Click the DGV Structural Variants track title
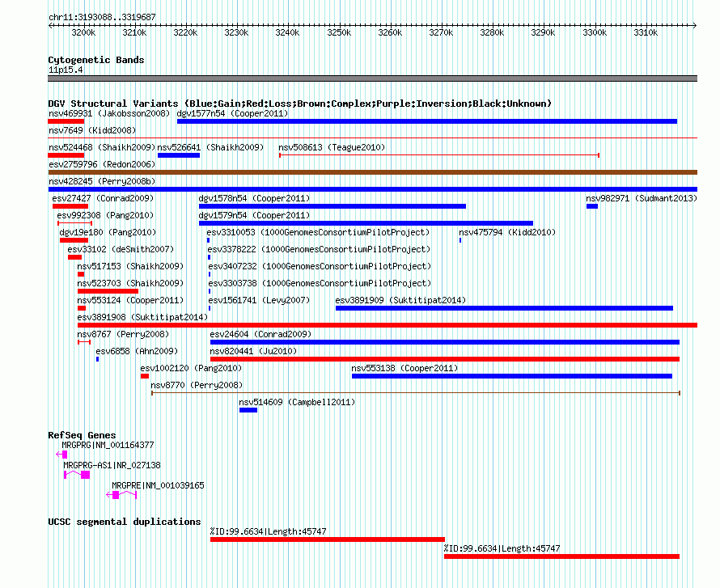 point(300,104)
